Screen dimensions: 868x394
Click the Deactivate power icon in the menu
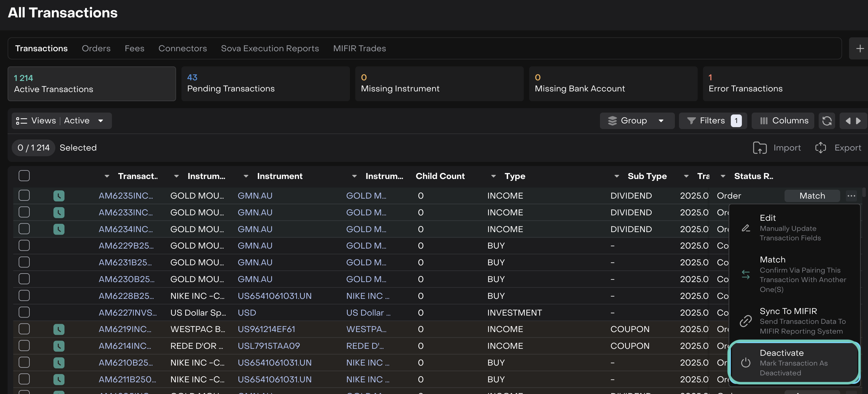pos(745,363)
